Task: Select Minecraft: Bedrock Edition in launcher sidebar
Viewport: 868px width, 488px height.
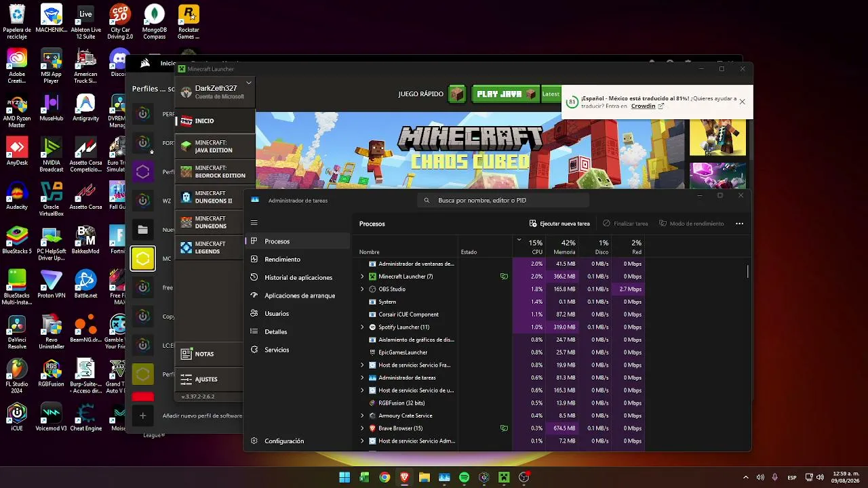Action: click(x=215, y=171)
